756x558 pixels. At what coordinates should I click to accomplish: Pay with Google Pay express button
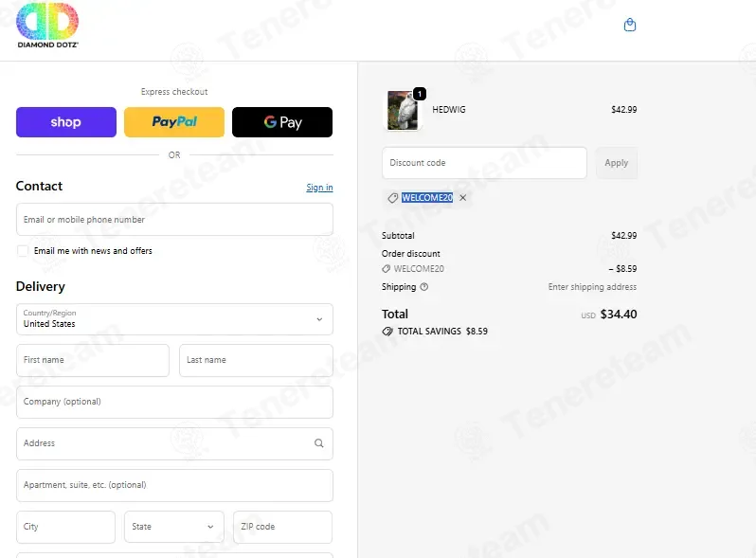[282, 122]
